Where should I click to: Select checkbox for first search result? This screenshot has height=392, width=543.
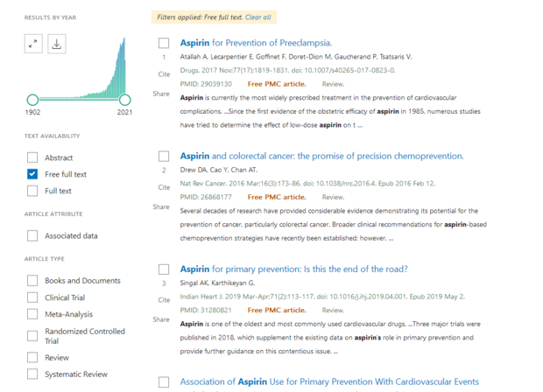[164, 43]
